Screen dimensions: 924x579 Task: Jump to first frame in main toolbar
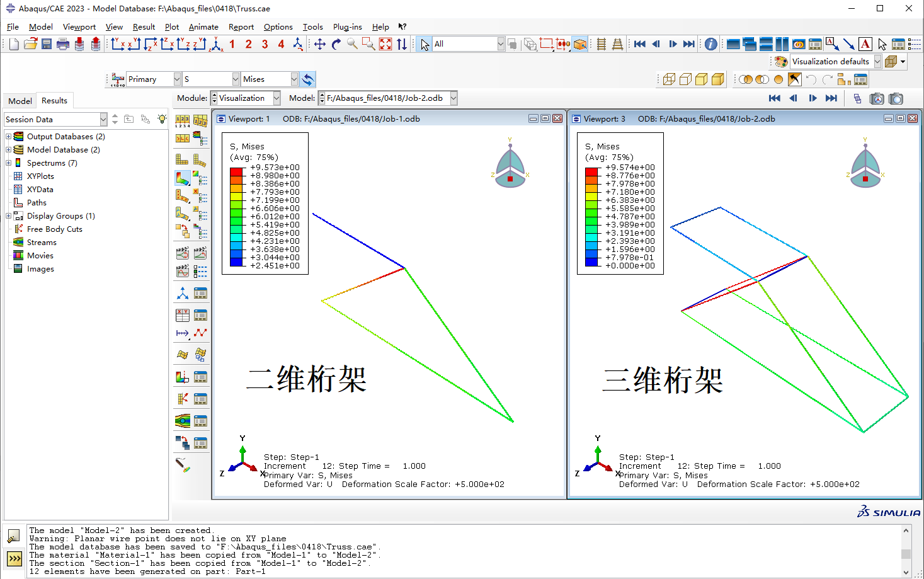[x=640, y=43]
